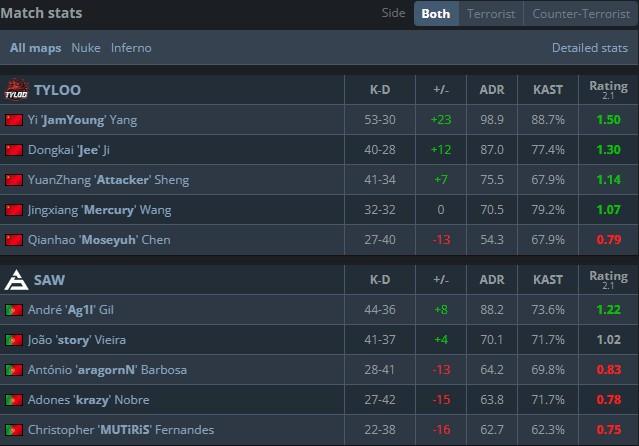Select the Inferno map tab
639x446 pixels.
[x=132, y=48]
